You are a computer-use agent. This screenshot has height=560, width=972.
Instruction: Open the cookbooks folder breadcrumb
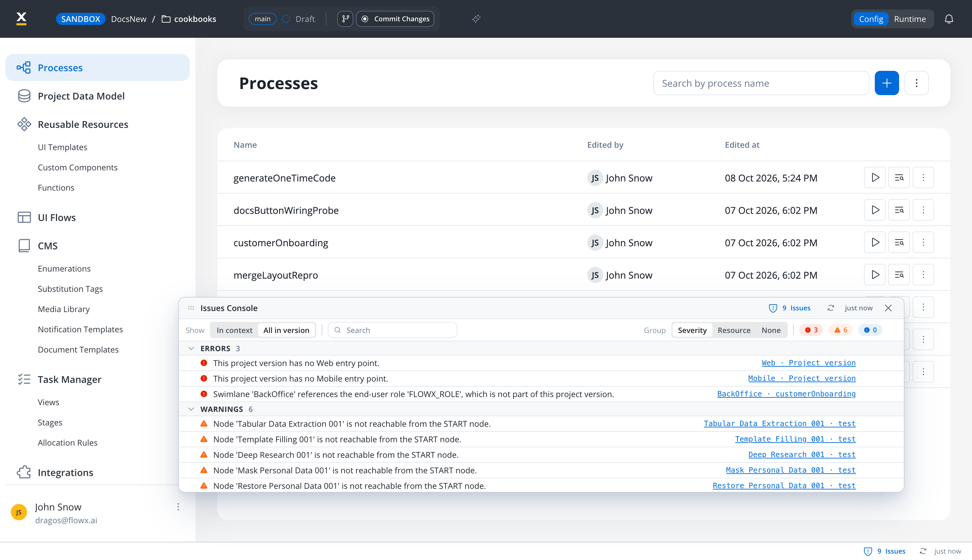pyautogui.click(x=189, y=19)
